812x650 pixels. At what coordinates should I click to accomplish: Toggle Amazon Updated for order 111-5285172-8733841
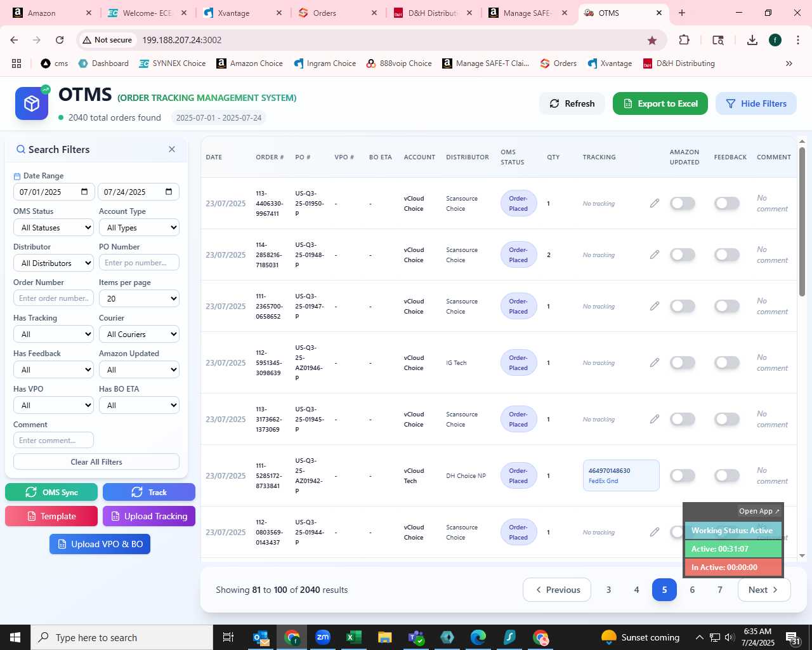(683, 475)
